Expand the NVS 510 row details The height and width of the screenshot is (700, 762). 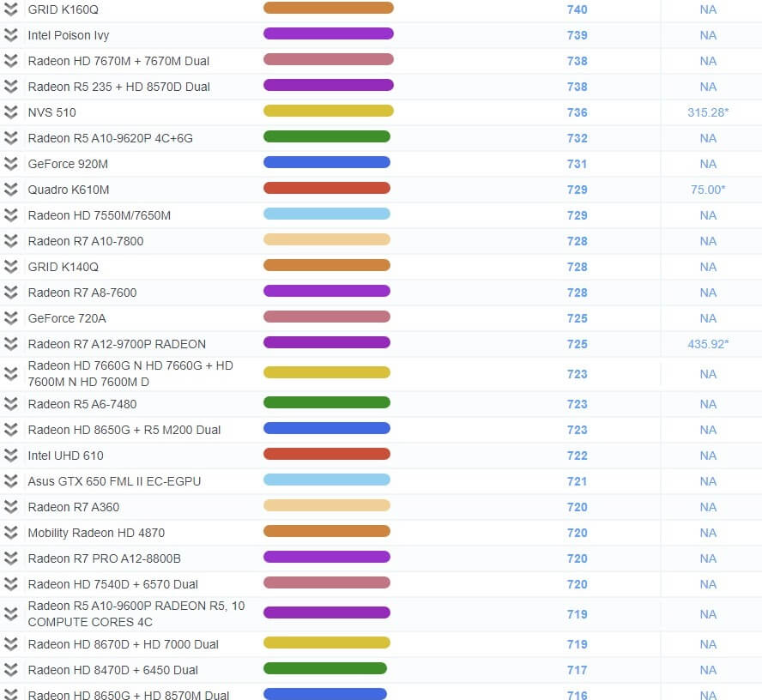pos(10,112)
